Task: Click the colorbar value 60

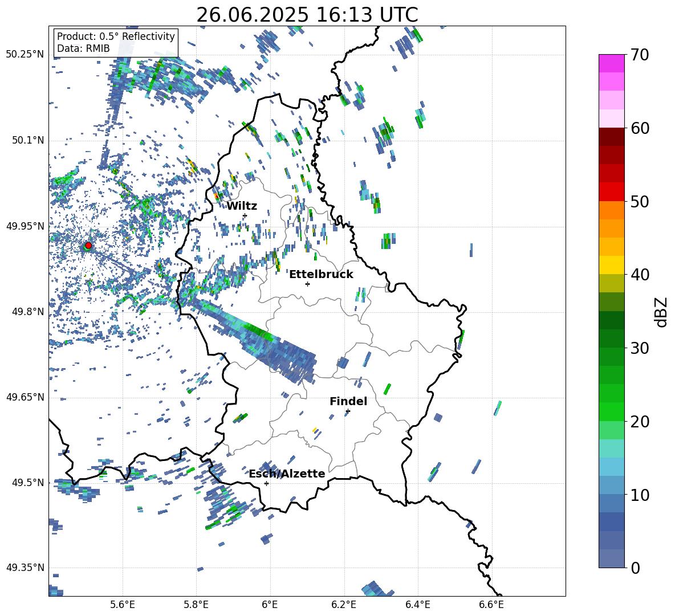Action: [640, 128]
